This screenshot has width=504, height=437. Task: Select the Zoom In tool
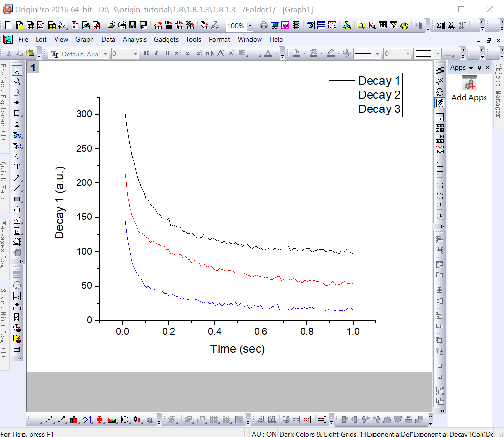(x=17, y=81)
